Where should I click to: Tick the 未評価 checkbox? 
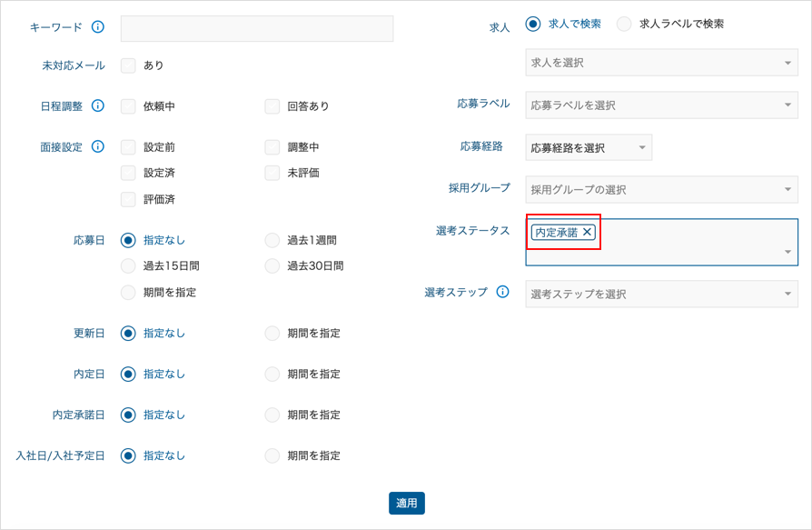tap(272, 173)
